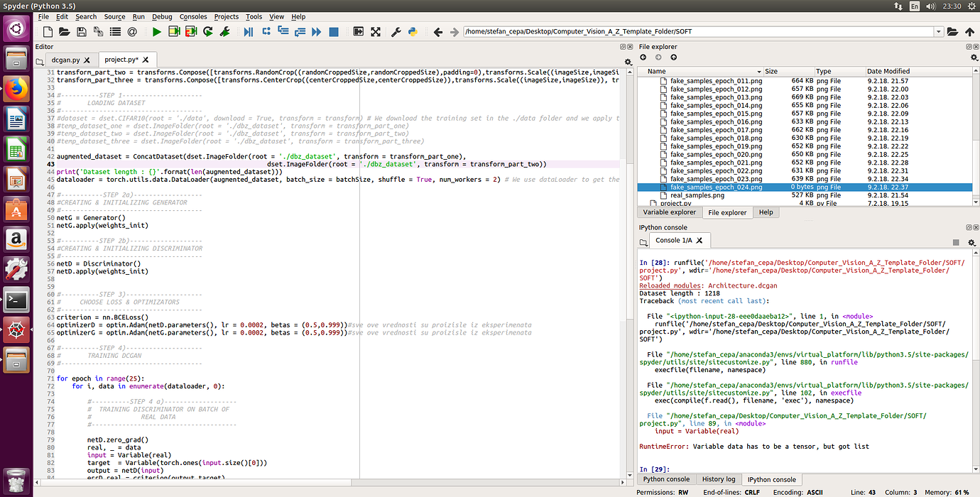Screen dimensions: 980x497
Task: Go to parent directory using the toolbar up arrow
Action: pyautogui.click(x=970, y=32)
